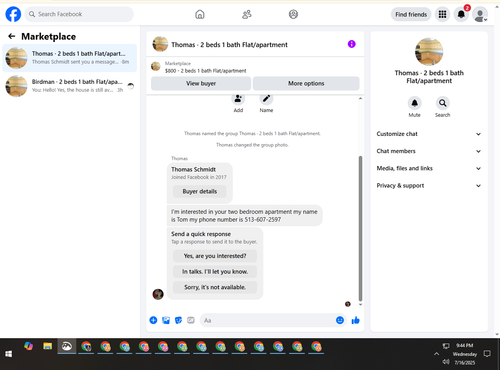Open the Groups icon in top bar

pyautogui.click(x=293, y=14)
